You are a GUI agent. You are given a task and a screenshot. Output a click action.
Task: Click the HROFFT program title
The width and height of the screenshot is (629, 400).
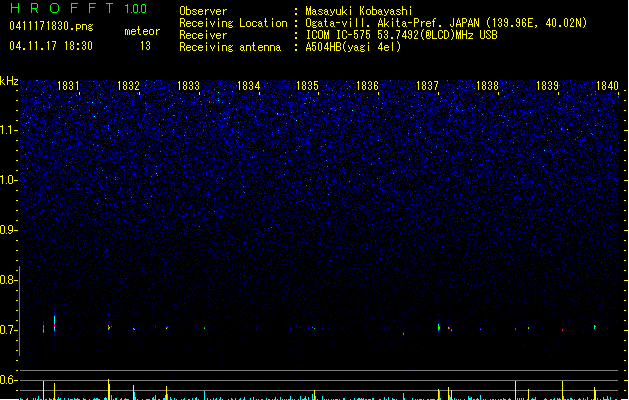point(62,8)
